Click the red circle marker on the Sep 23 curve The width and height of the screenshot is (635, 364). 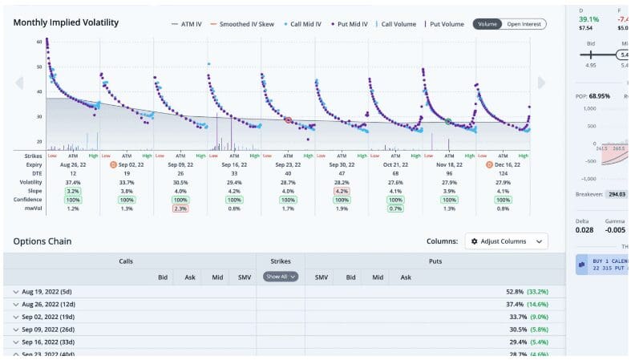point(289,119)
